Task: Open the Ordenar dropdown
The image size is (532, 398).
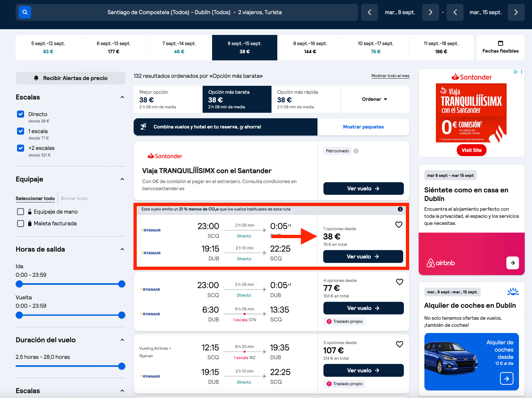Action: coord(375,99)
